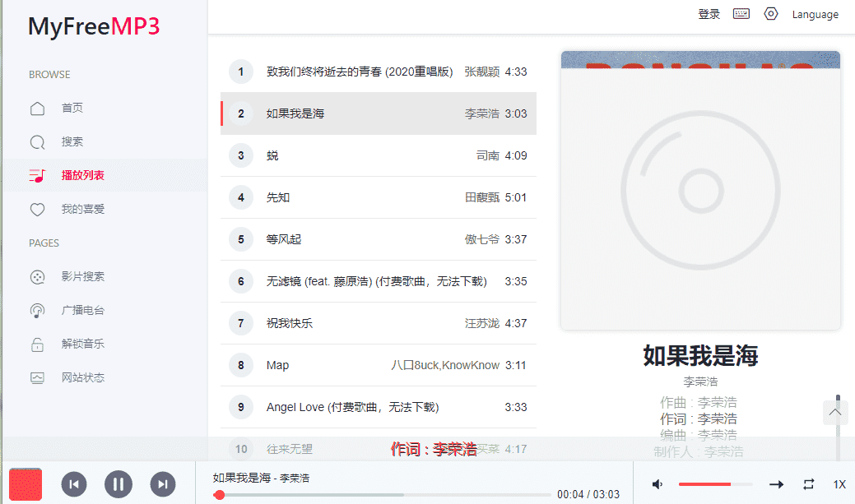Click the large album cover disc

tap(700, 191)
